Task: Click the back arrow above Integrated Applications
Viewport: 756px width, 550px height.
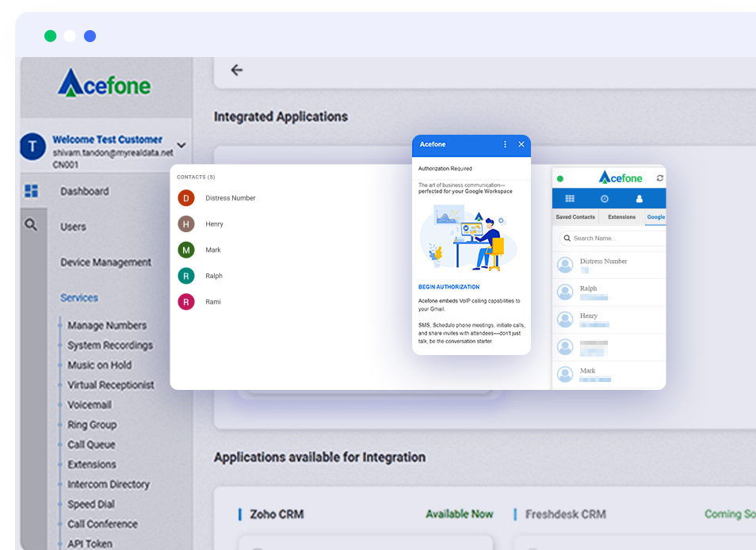Action: tap(237, 71)
